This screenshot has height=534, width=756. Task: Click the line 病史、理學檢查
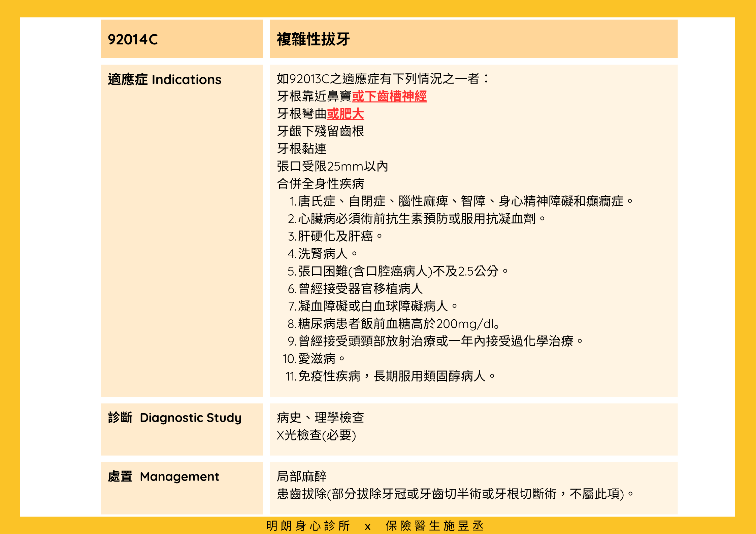(x=320, y=418)
